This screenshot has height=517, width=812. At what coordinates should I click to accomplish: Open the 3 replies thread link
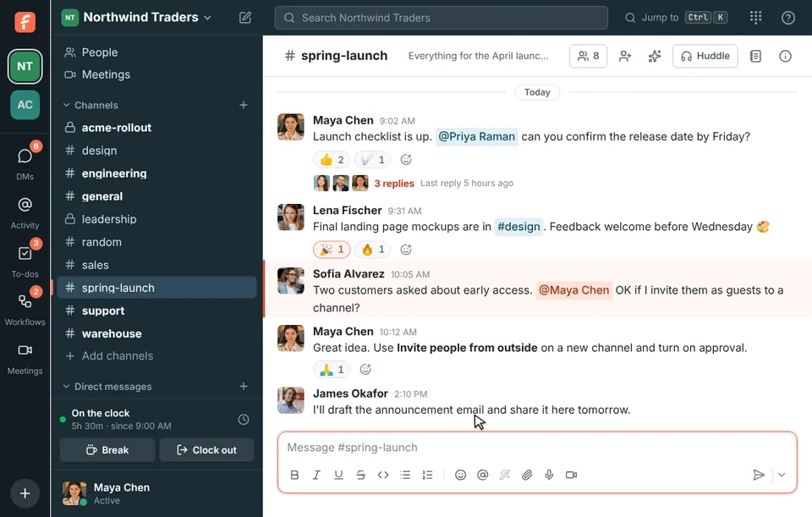(394, 184)
